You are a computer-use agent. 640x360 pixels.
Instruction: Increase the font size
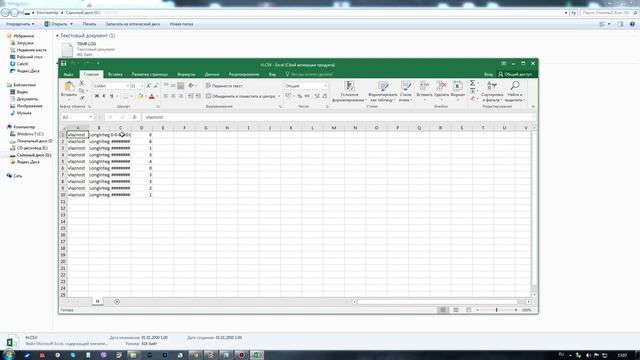point(149,86)
